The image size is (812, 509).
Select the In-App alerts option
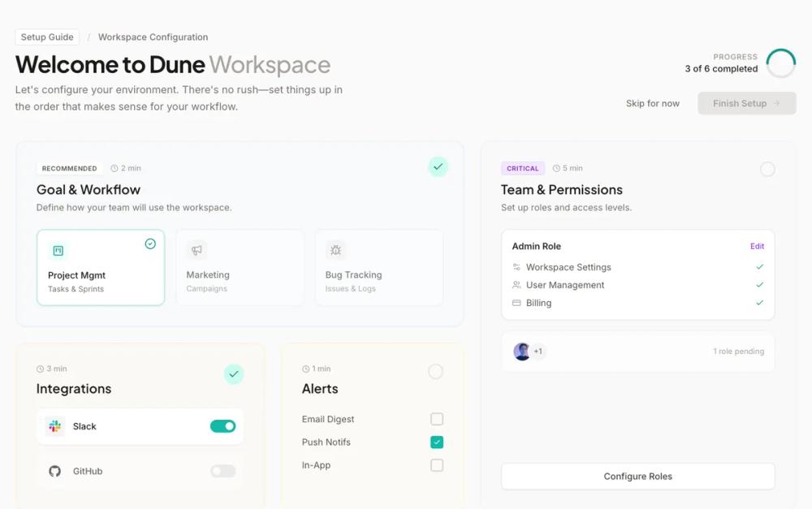(x=436, y=464)
